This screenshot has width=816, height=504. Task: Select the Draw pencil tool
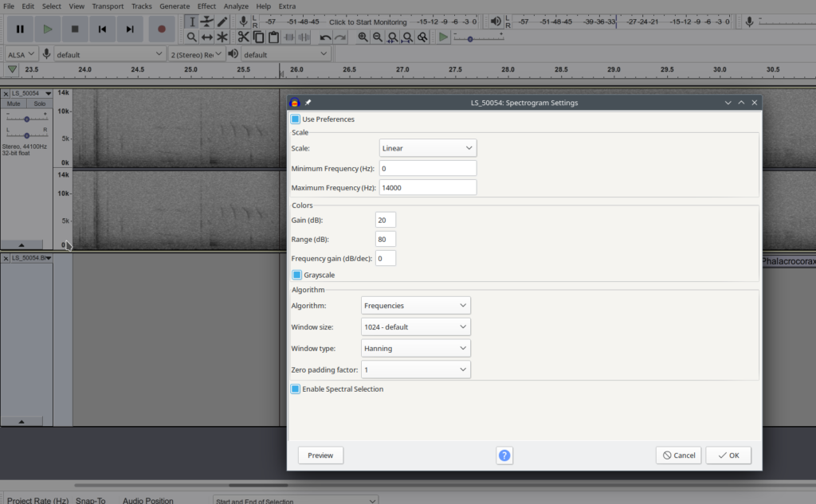click(222, 21)
